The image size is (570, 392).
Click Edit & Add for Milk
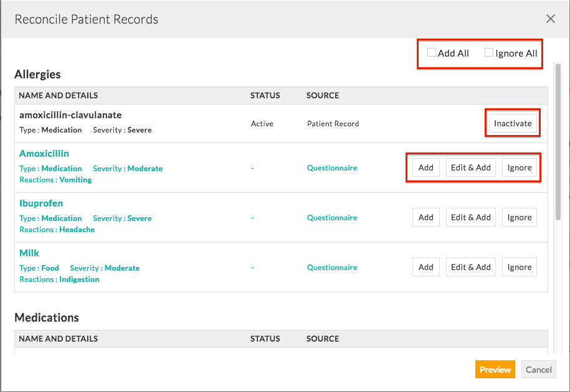coord(470,266)
